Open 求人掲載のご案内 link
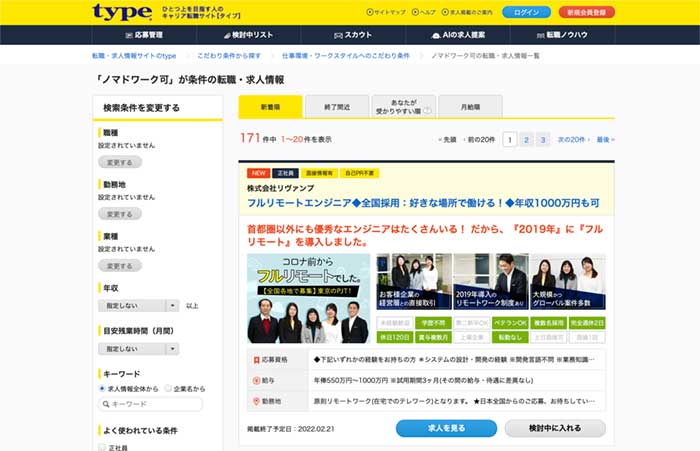Screen dimensions: 700x451 (467, 13)
